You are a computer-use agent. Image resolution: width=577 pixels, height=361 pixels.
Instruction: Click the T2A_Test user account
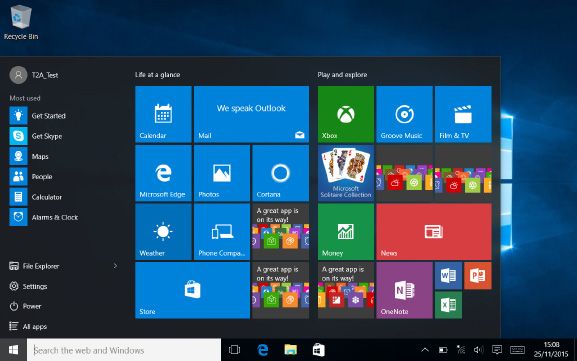pos(34,75)
